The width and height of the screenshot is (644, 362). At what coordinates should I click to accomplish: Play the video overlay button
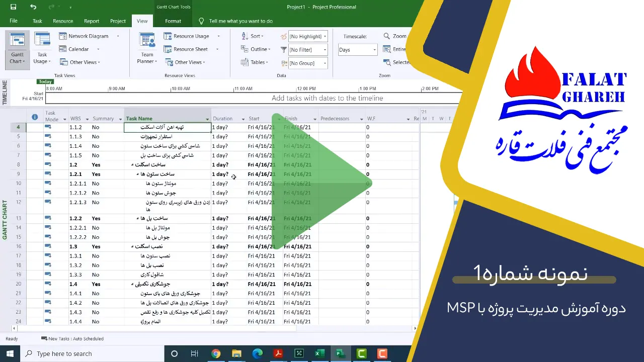click(322, 182)
